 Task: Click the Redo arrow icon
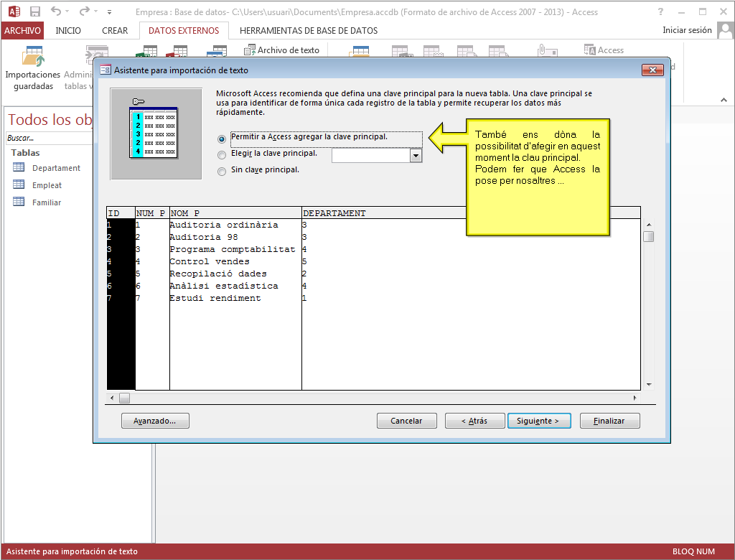[x=85, y=11]
